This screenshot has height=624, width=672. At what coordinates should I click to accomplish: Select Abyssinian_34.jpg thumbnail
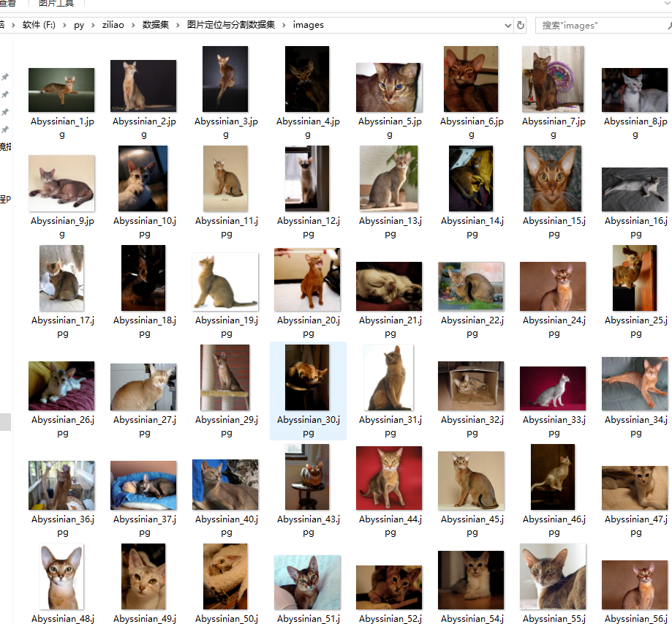pyautogui.click(x=635, y=383)
